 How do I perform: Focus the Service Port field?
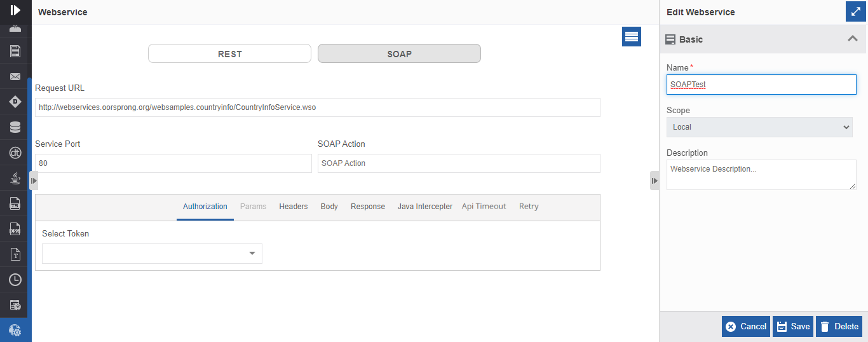click(x=173, y=163)
